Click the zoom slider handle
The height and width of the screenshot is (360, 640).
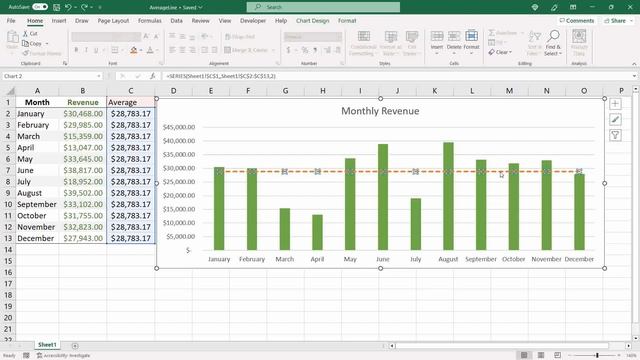(597, 355)
